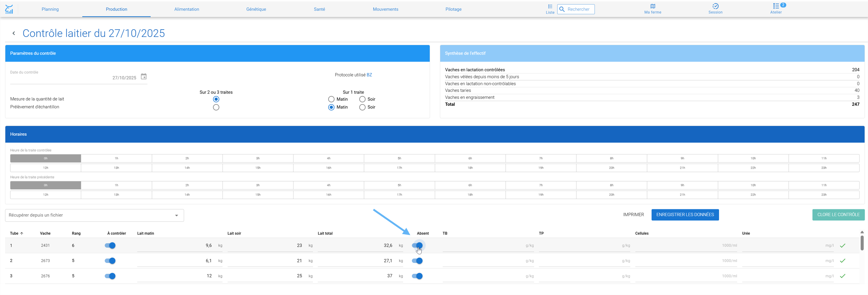Toggle Absent switch for cow 2676
This screenshot has height=295, width=868.
coord(417,276)
